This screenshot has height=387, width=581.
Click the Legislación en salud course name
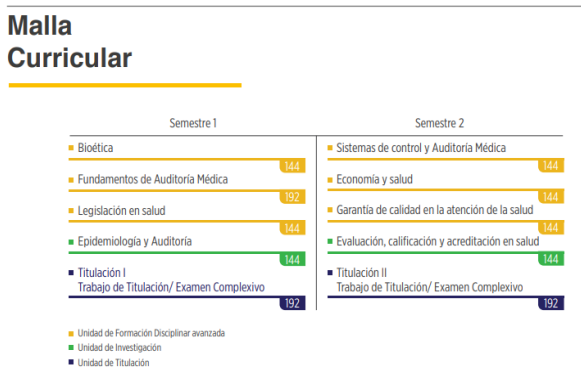pos(122,211)
